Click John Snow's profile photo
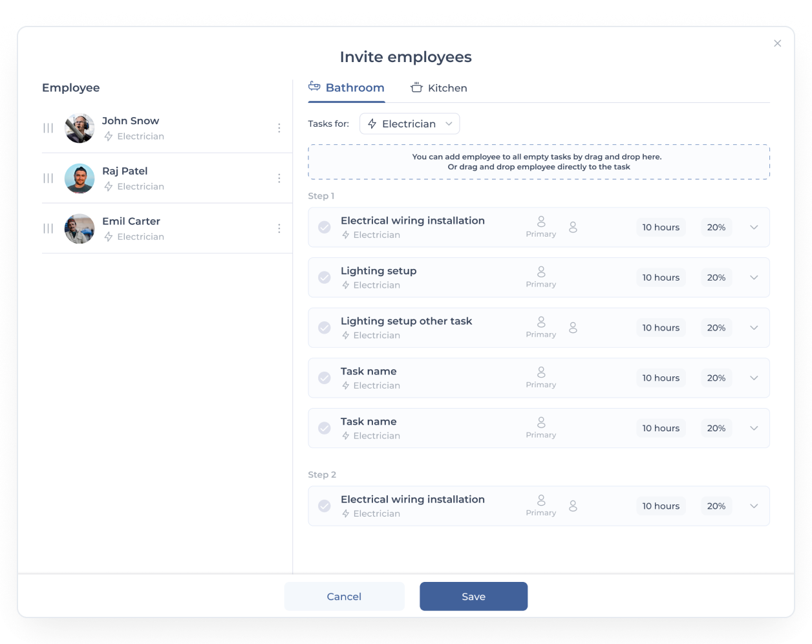Viewport: 812px width, 644px height. tap(80, 128)
